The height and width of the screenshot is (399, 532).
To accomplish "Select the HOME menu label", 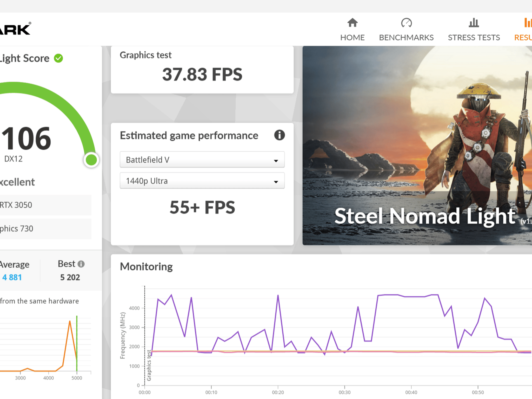I will pyautogui.click(x=353, y=38).
